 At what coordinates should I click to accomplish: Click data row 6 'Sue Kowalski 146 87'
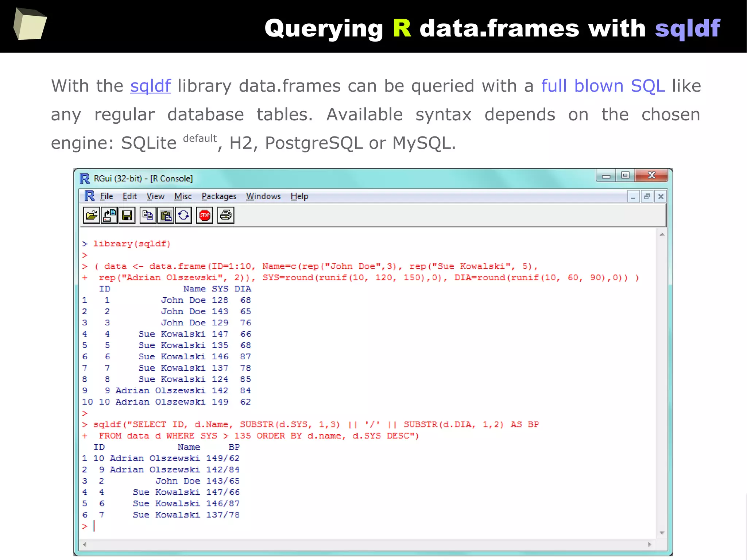(x=167, y=357)
